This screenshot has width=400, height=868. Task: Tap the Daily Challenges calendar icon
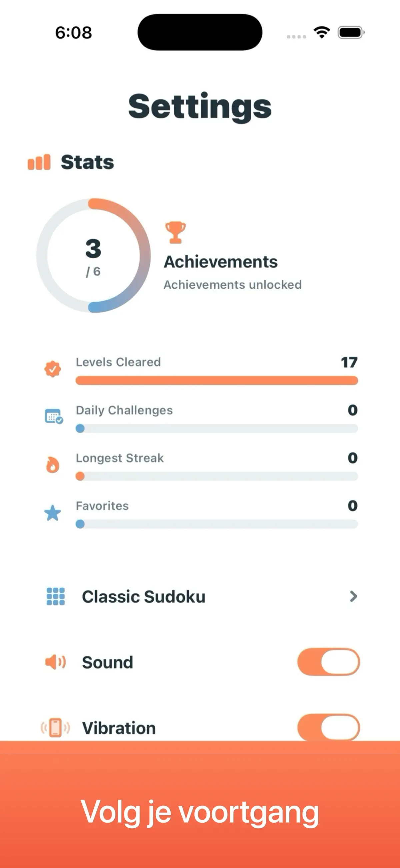pos(54,416)
